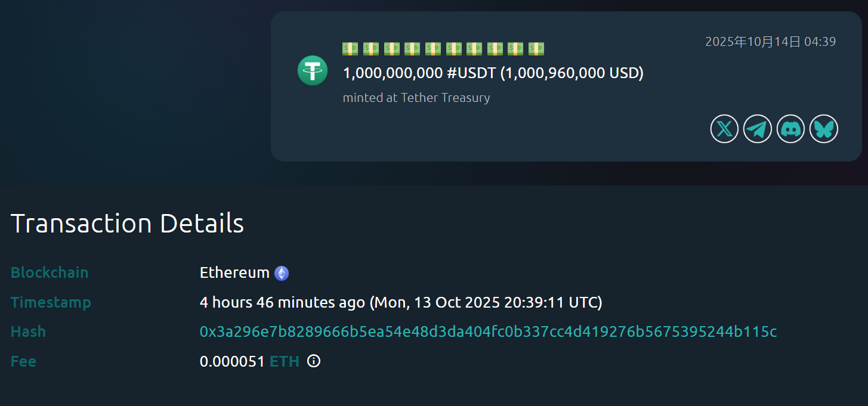Click the "minted at Tether Treasury" text
868x406 pixels.
(416, 98)
